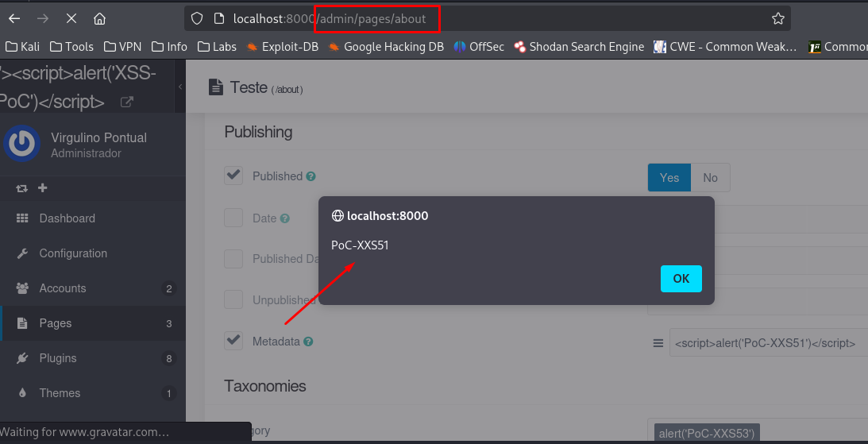The width and height of the screenshot is (868, 444).
Task: Click the browser home icon
Action: pyautogui.click(x=99, y=18)
